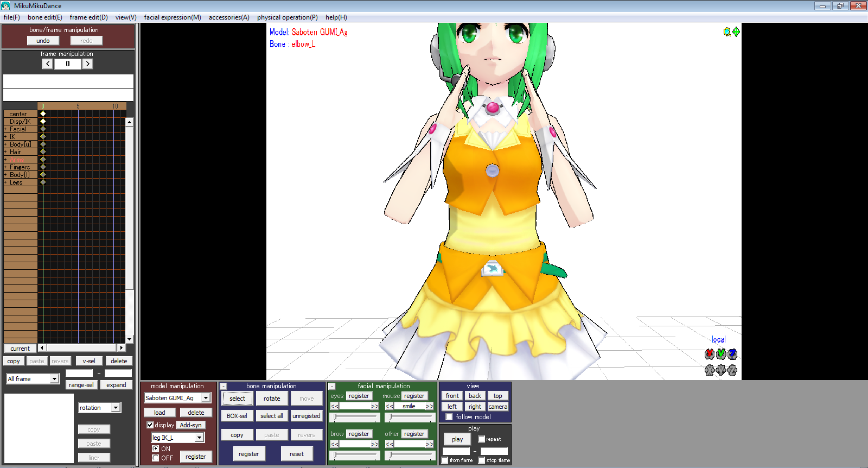Click the frame number input field
This screenshot has width=868, height=468.
pos(68,64)
